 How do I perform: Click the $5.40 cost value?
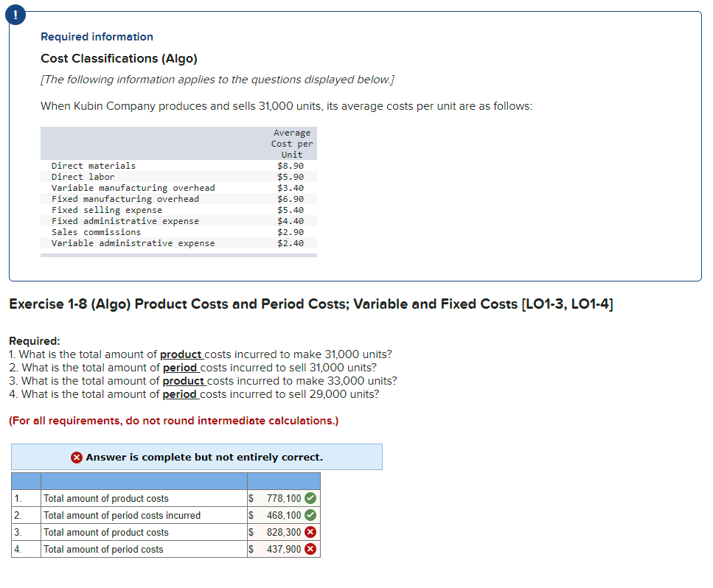click(291, 210)
